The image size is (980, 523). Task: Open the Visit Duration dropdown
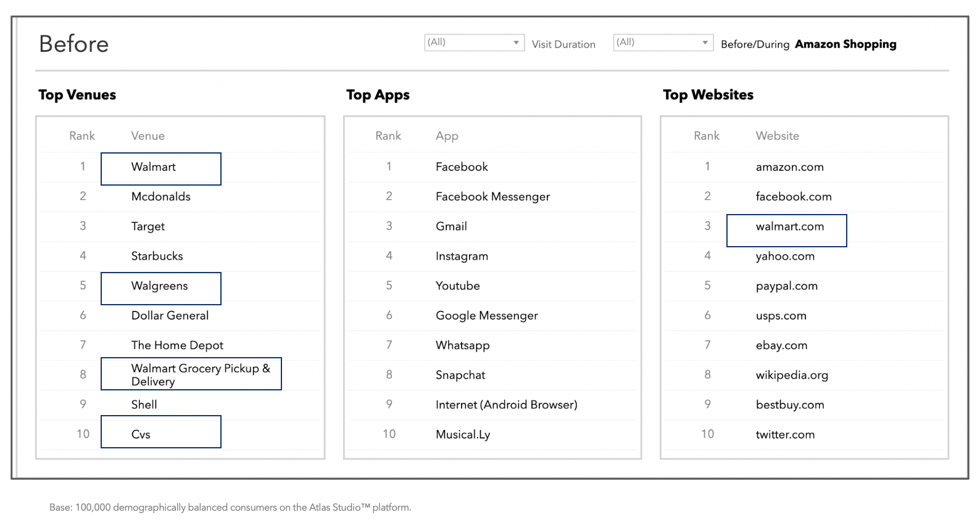pos(468,43)
